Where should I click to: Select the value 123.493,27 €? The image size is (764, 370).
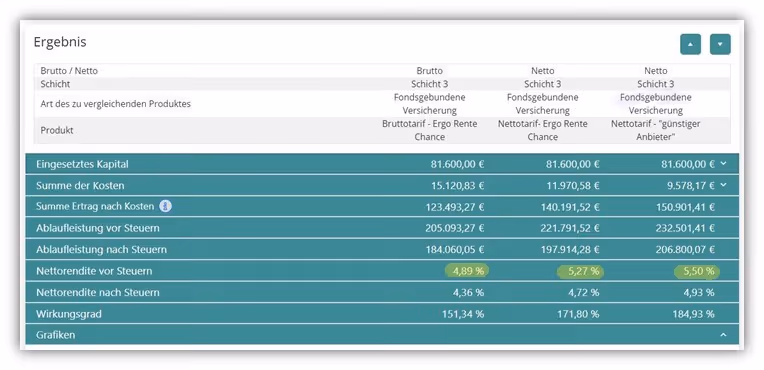click(455, 207)
